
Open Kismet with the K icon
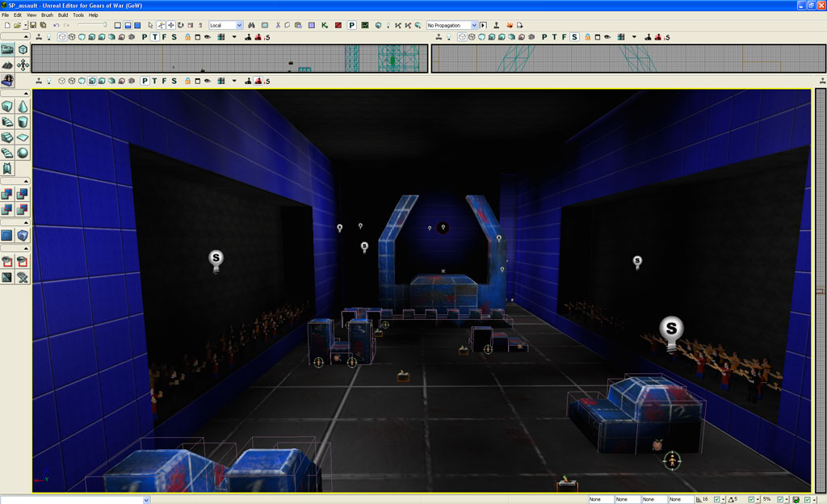coord(325,25)
